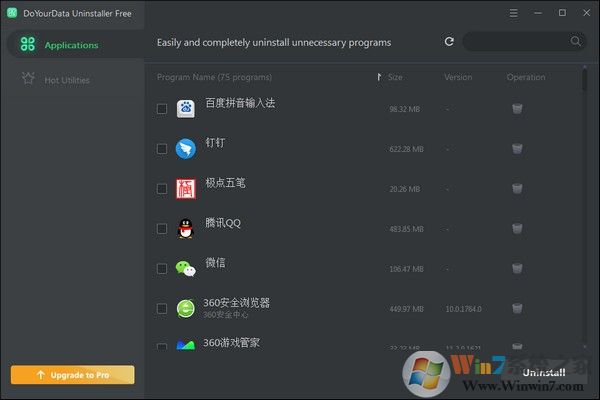
Task: Click trash icon for 360安全浏览器
Action: (x=517, y=308)
